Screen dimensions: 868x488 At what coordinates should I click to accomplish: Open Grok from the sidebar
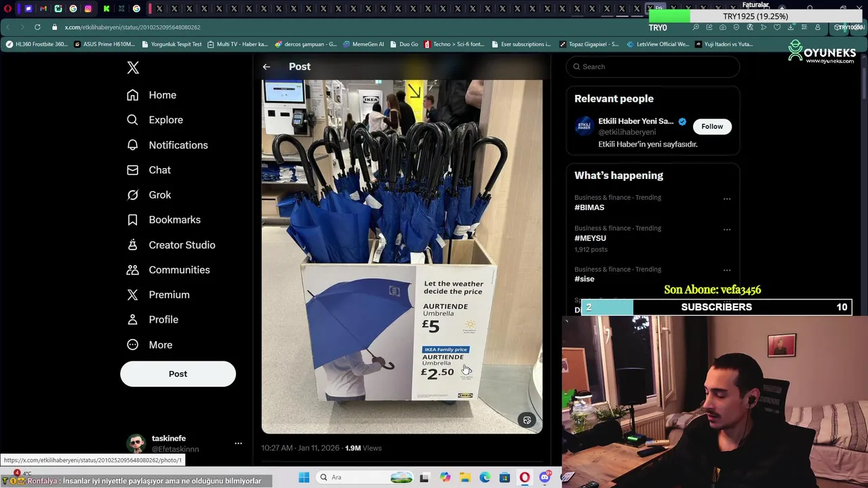149,195
